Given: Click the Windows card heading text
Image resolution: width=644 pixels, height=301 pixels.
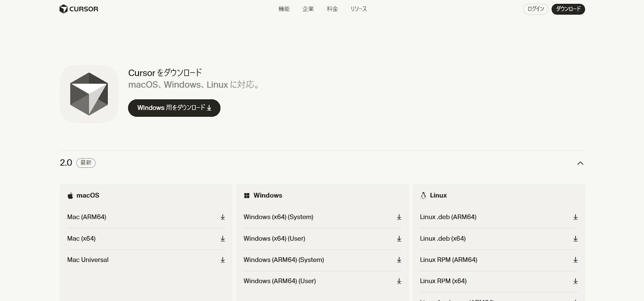Looking at the screenshot, I should pyautogui.click(x=268, y=196).
